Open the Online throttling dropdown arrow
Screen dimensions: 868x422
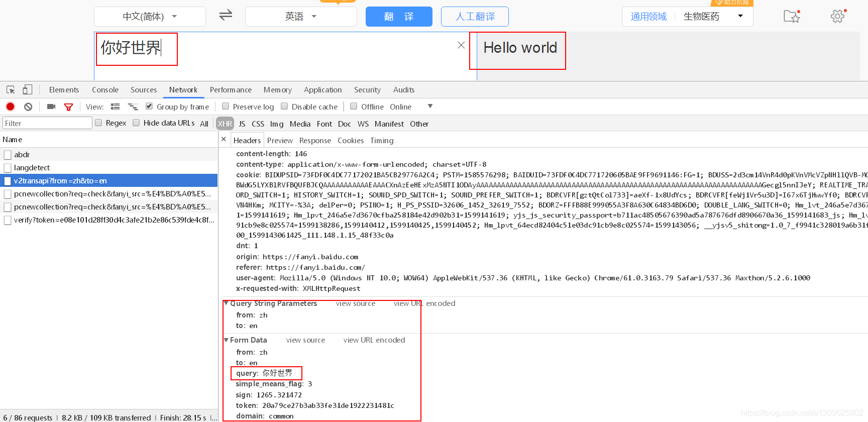click(x=430, y=106)
